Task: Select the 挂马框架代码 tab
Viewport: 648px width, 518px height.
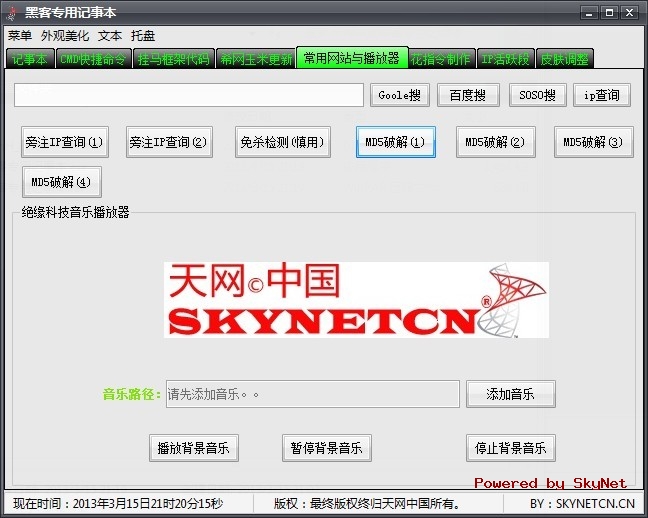Action: 173,58
